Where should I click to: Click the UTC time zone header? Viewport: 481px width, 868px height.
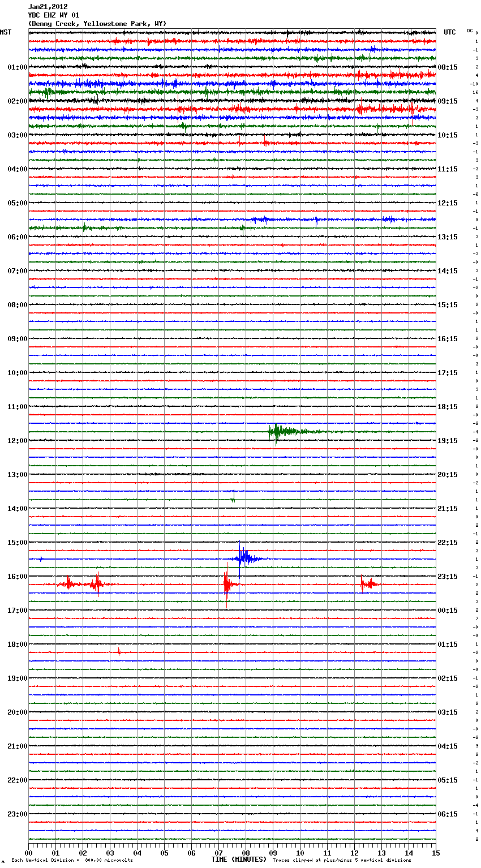click(x=450, y=32)
